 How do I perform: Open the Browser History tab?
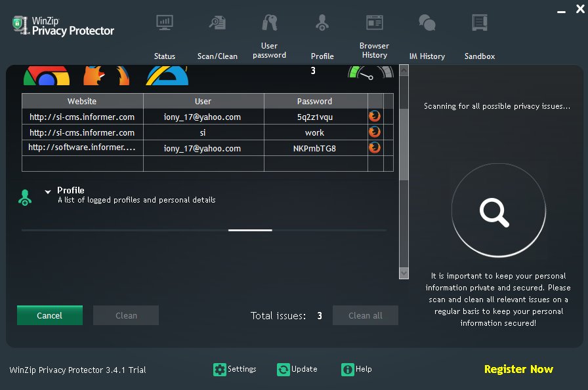tap(374, 50)
